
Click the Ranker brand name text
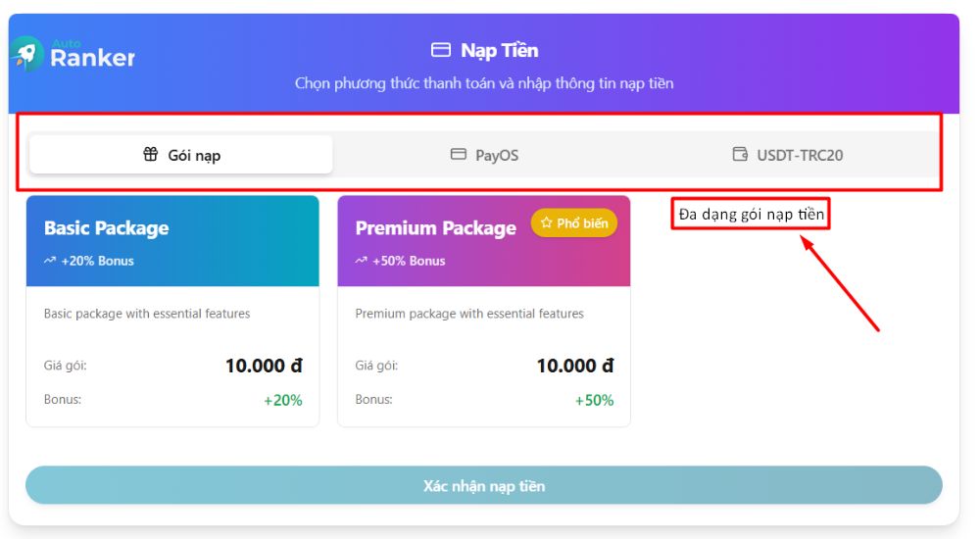92,58
